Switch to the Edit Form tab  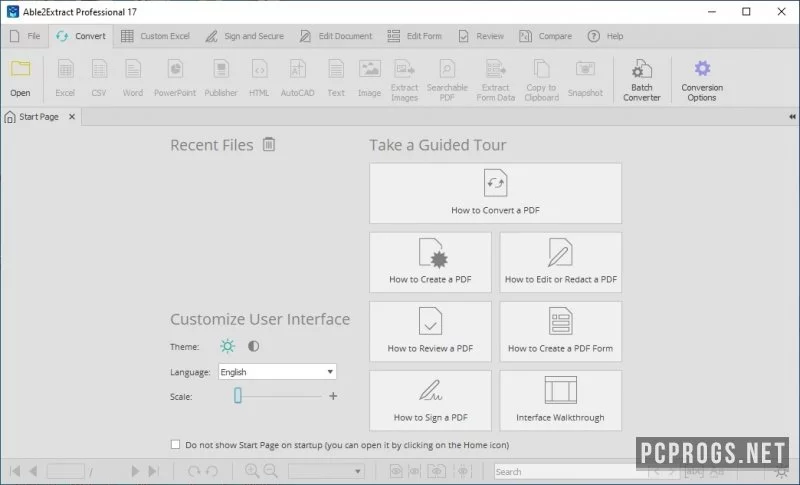point(415,36)
